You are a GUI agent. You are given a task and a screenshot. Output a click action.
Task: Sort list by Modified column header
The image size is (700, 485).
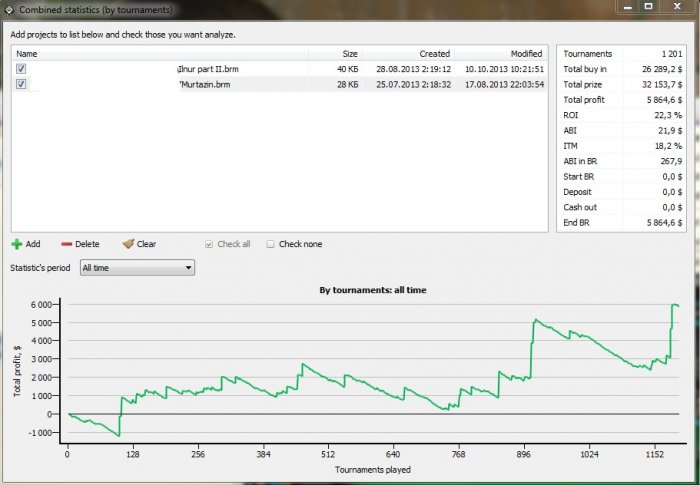(526, 54)
